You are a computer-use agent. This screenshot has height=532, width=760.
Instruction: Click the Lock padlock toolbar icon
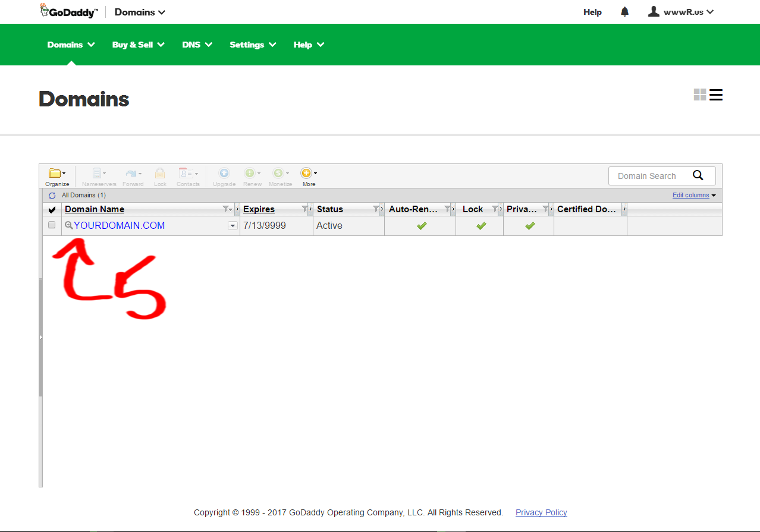(160, 174)
